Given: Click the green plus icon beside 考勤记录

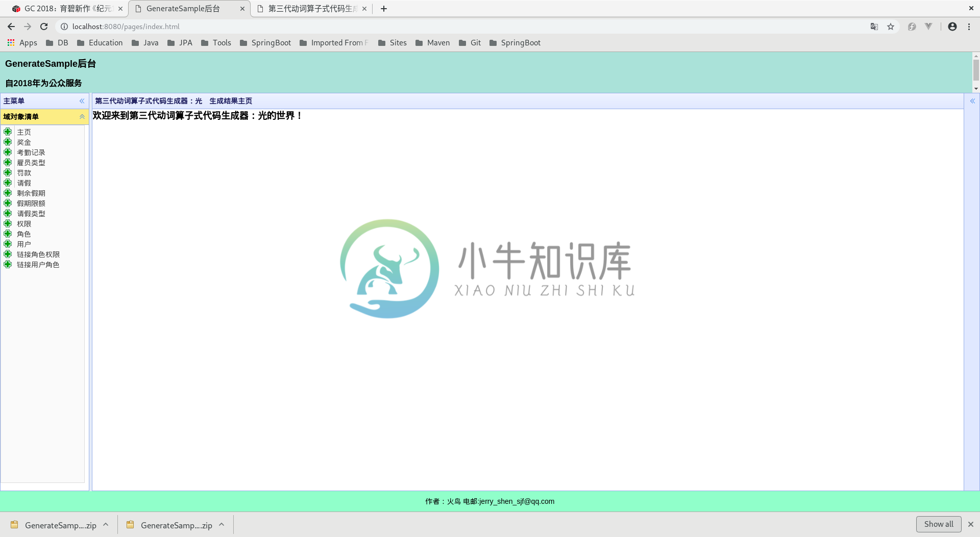Looking at the screenshot, I should tap(8, 152).
